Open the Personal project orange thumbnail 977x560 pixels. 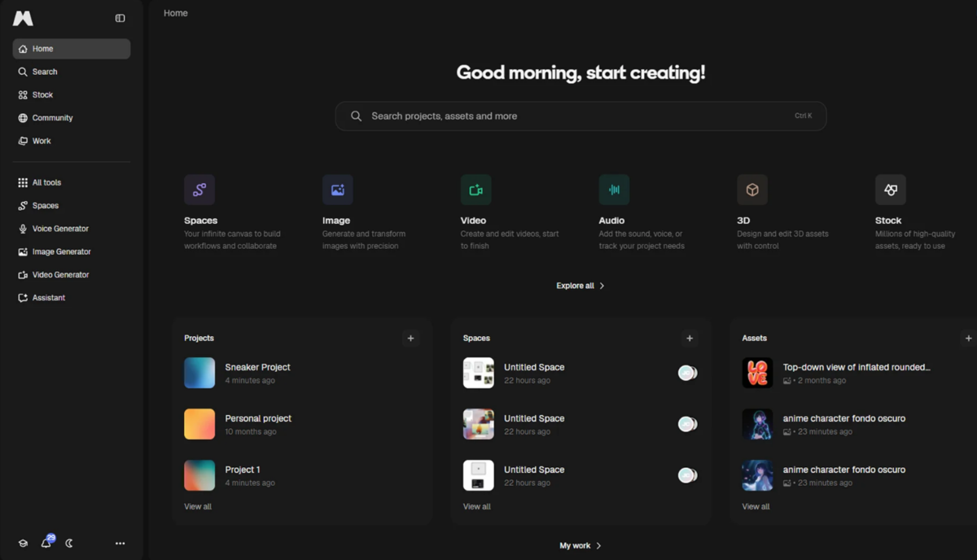click(199, 424)
